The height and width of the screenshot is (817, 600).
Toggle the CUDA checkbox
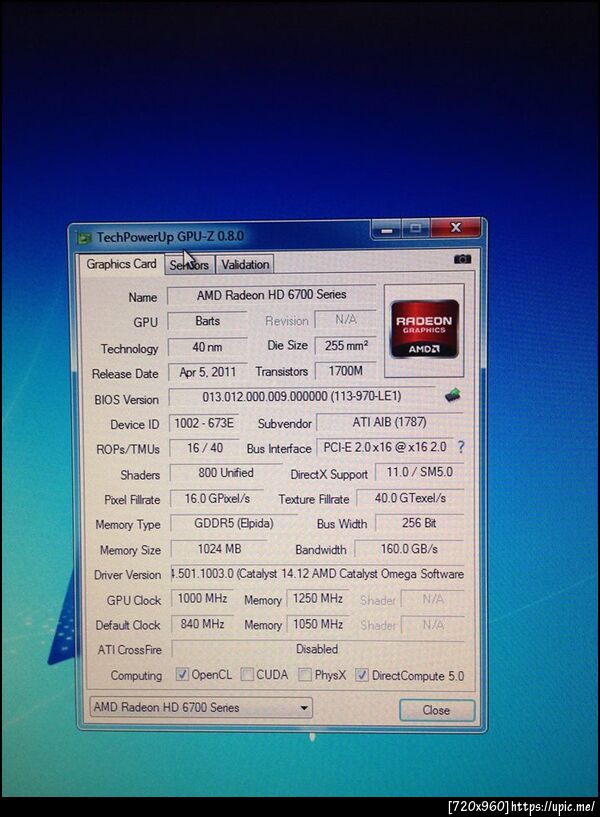tap(247, 674)
